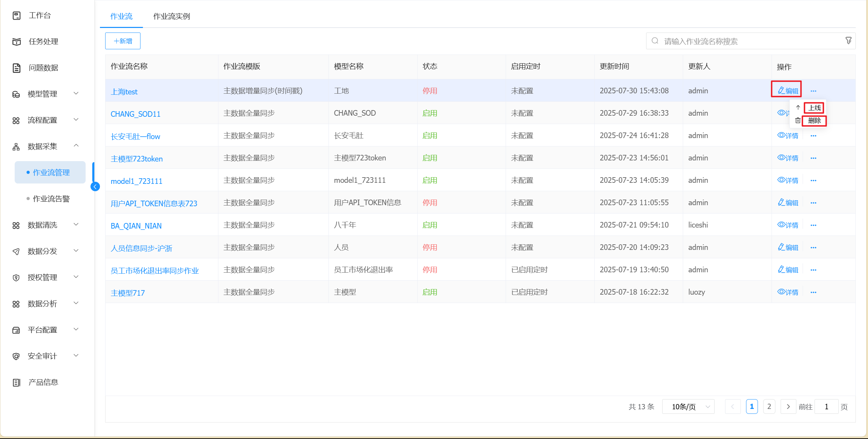Switch to the 作业流实例 tab
This screenshot has width=868, height=439.
tap(172, 16)
